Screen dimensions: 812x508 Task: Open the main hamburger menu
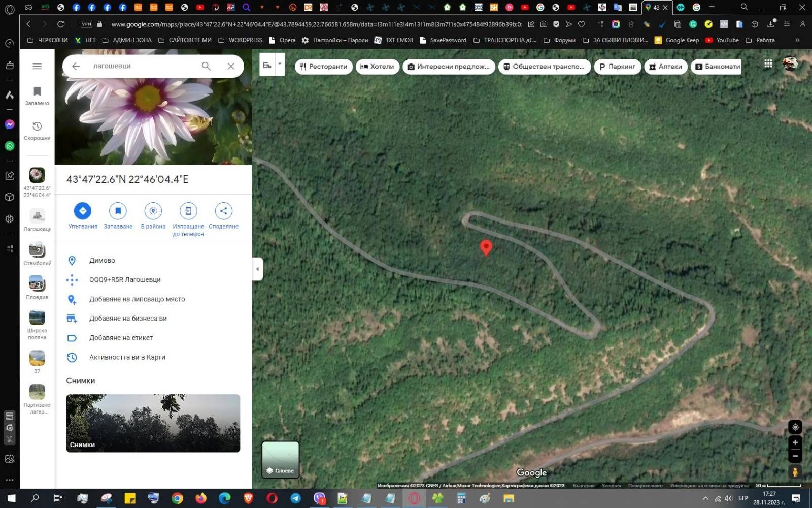pos(37,66)
